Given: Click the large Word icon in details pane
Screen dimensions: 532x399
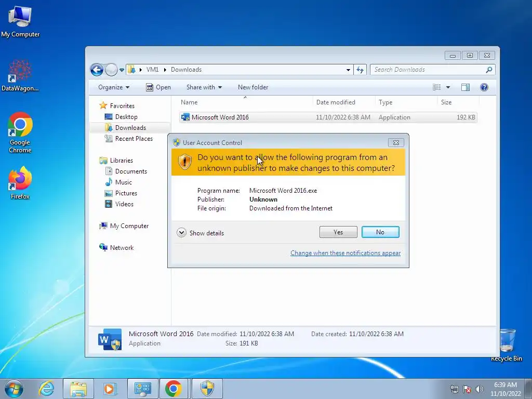Looking at the screenshot, I should [x=110, y=339].
